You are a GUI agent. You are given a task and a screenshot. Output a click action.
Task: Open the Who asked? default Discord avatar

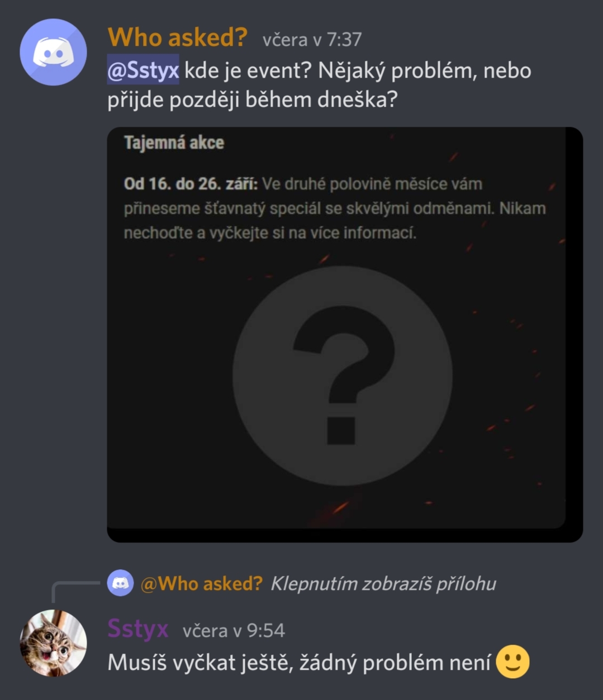click(53, 52)
